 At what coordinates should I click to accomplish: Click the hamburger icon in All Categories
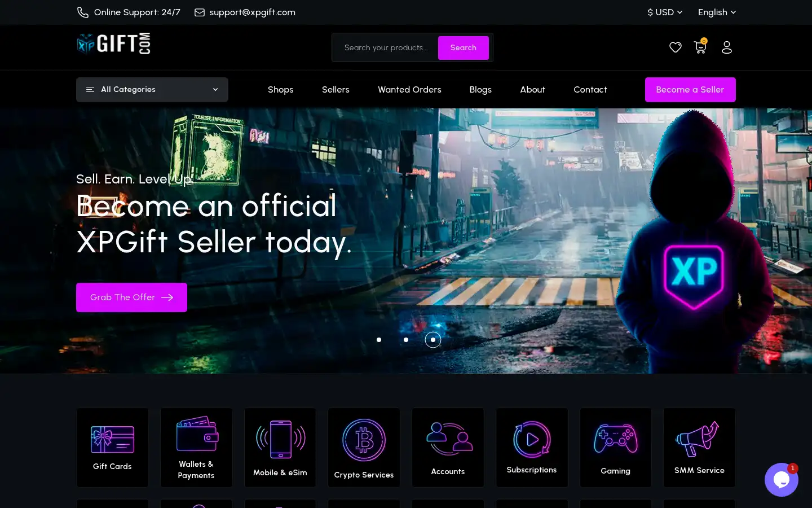90,90
